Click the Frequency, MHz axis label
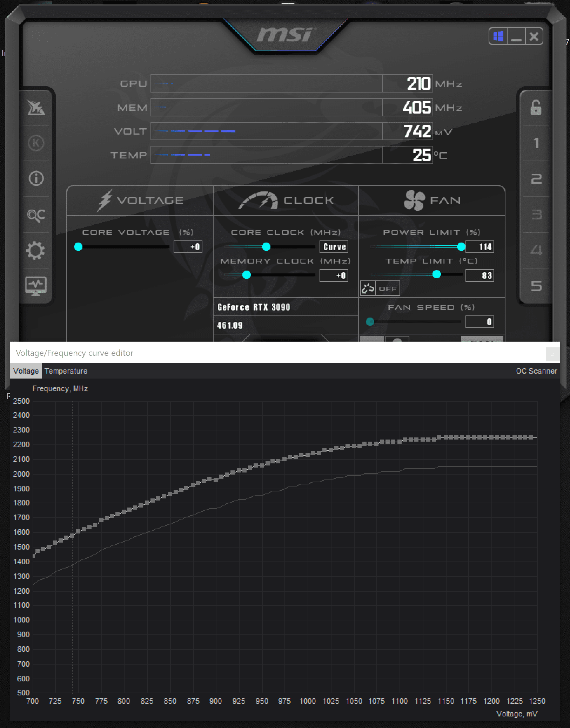The width and height of the screenshot is (570, 728). [60, 388]
